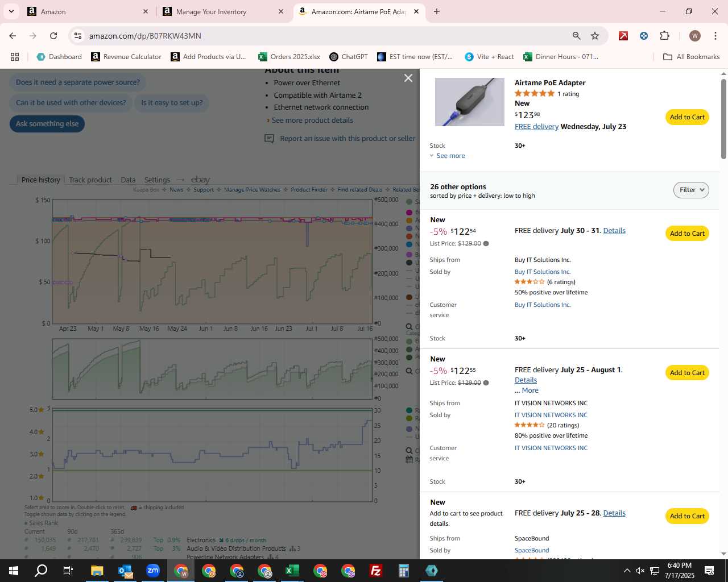Click info icon beside $129.00 list price of Buy IT Solutions offer
Image resolution: width=728 pixels, height=582 pixels.
(486, 243)
